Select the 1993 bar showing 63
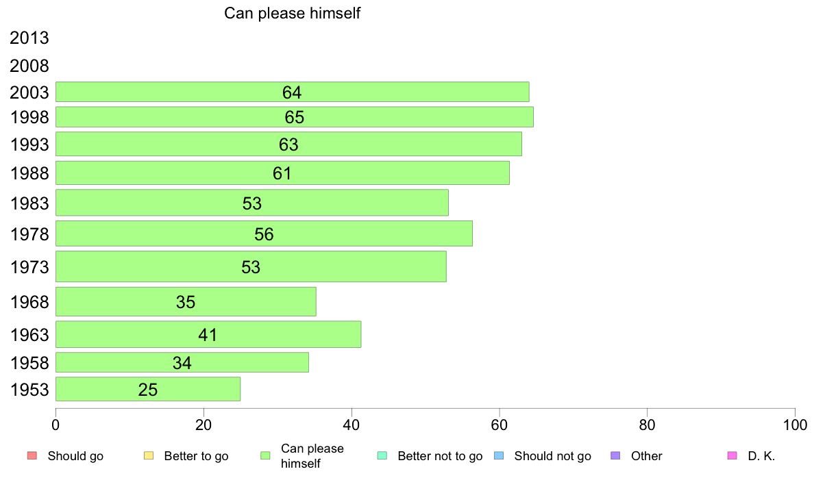This screenshot has height=504, width=814. 288,144
